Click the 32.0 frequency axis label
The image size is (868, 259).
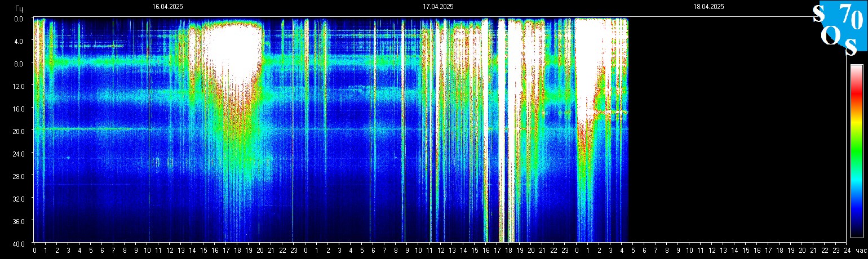point(20,198)
